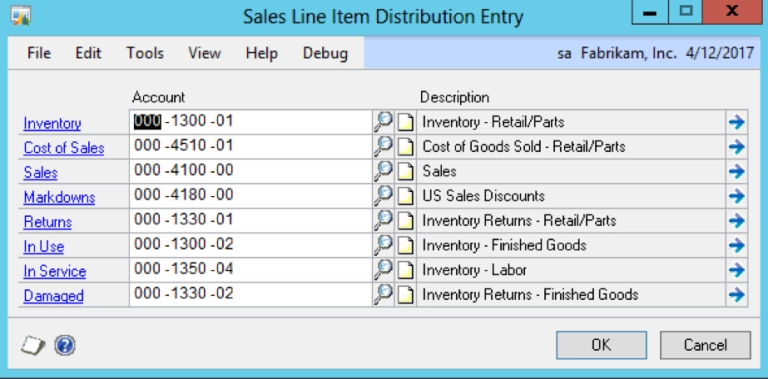This screenshot has width=768, height=379.
Task: Click the In Use link
Action: tap(44, 246)
